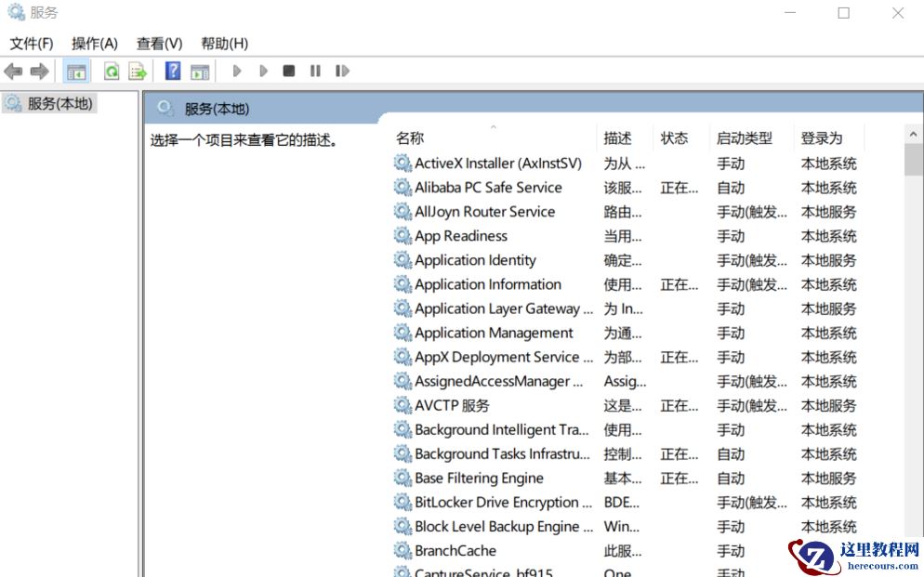Navigate back using the back arrow
This screenshot has width=924, height=577.
click(13, 71)
